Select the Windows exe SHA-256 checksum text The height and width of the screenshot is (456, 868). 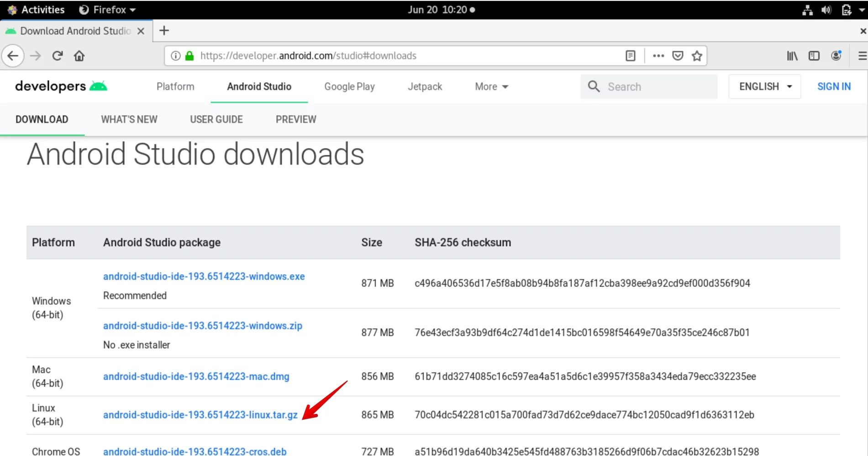[x=582, y=283]
